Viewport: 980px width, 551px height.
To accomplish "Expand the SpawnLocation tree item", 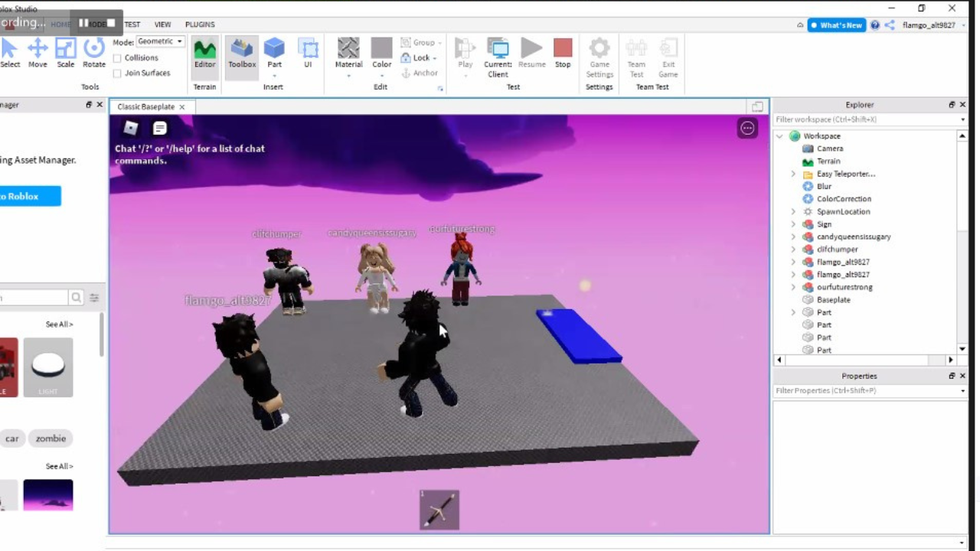I will [793, 212].
